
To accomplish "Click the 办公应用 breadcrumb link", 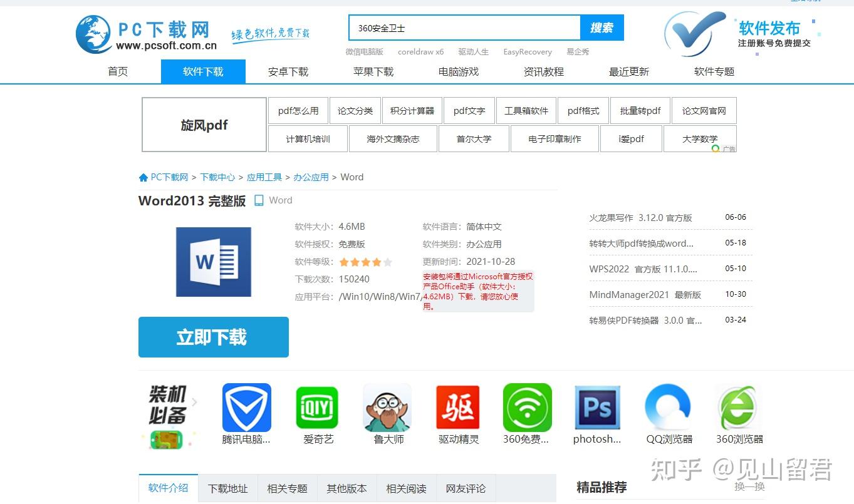I will [311, 177].
